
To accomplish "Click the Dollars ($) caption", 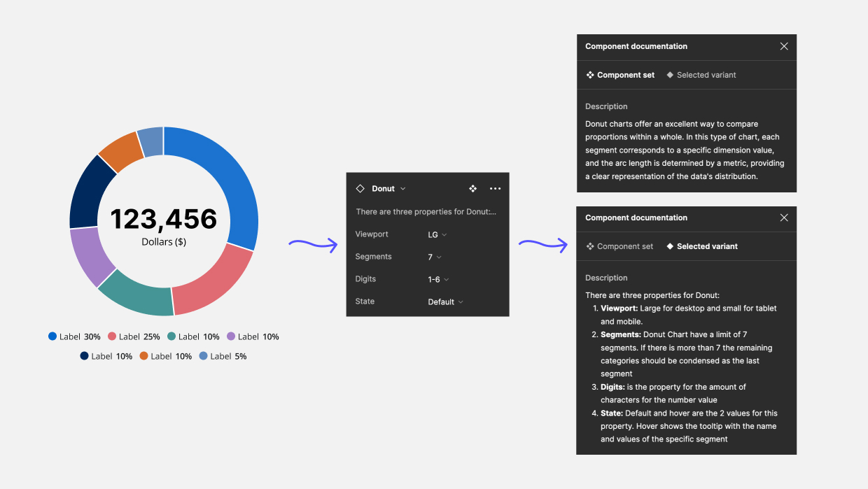I will click(x=164, y=242).
